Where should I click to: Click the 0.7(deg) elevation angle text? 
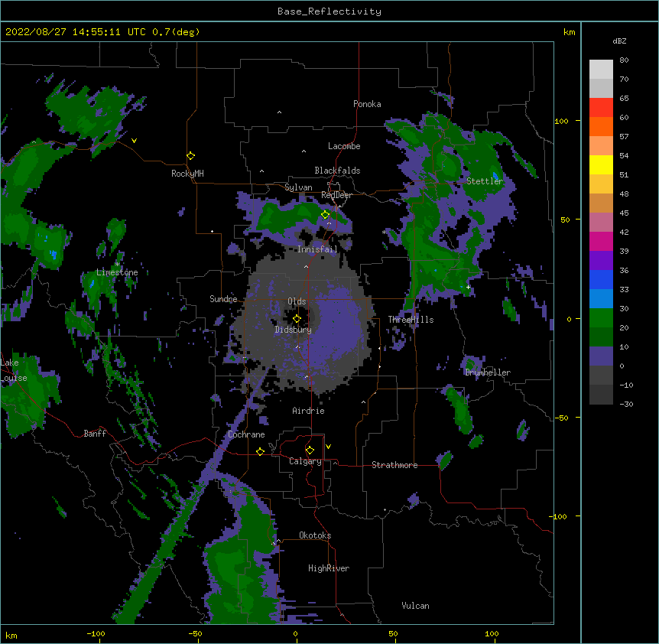click(x=176, y=32)
